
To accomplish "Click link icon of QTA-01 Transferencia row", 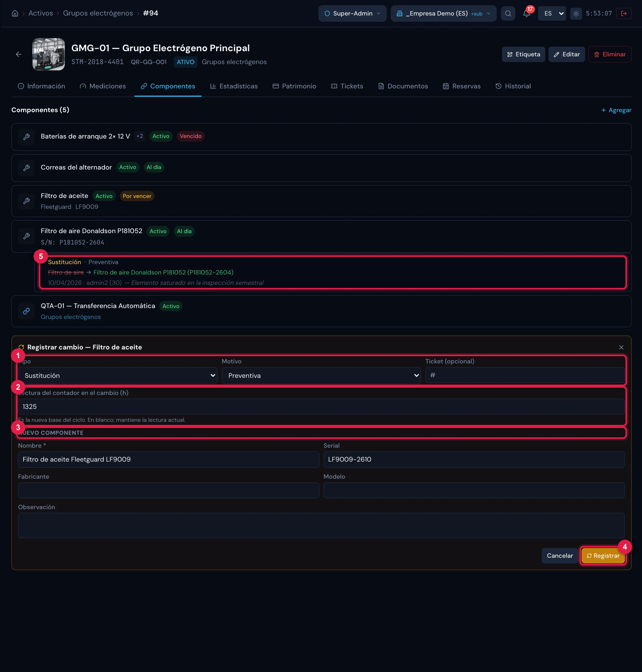I will click(x=26, y=311).
